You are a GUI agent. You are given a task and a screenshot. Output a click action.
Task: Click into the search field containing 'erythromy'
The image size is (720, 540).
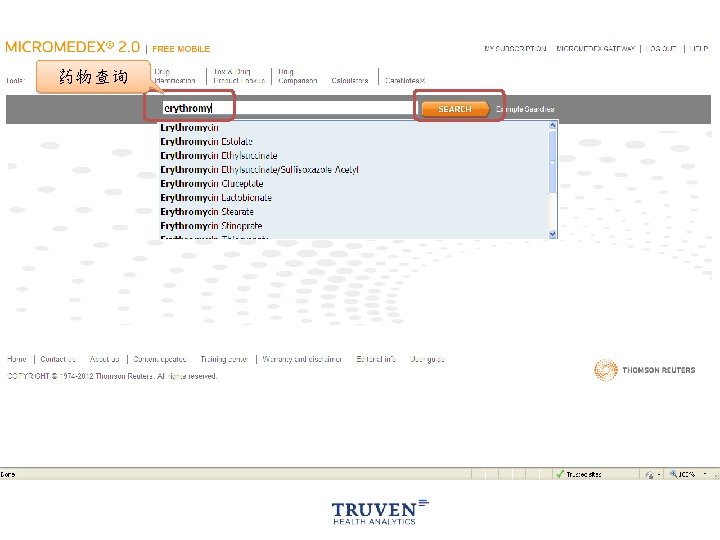tap(288, 108)
